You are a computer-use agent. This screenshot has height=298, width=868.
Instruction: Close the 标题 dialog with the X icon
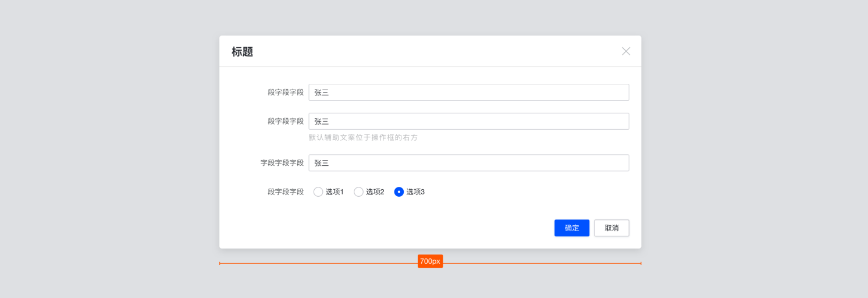[x=626, y=51]
